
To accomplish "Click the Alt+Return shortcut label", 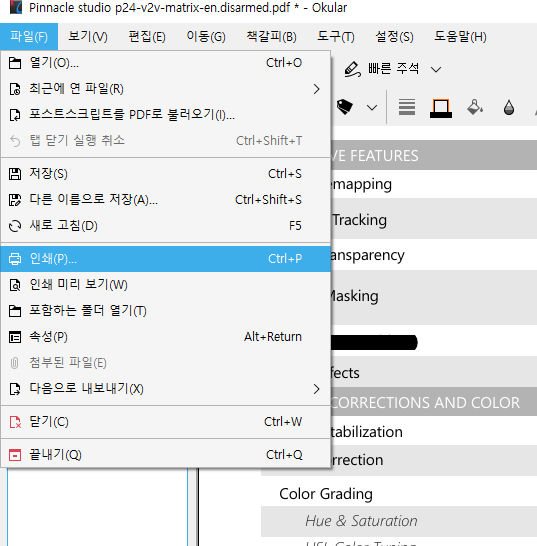I will [x=273, y=337].
